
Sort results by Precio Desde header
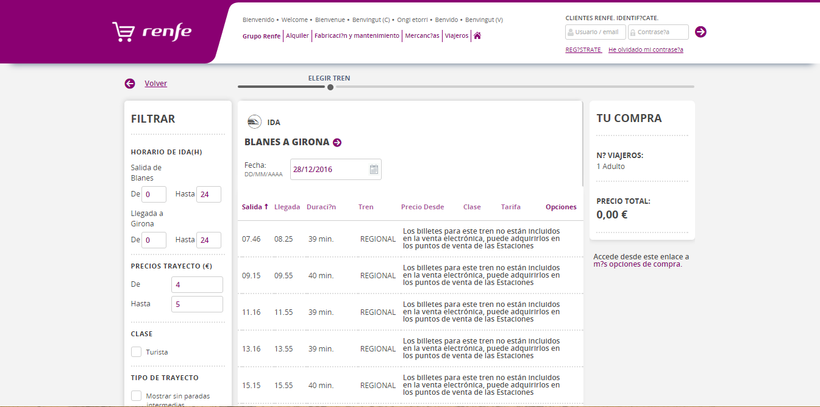pyautogui.click(x=422, y=207)
